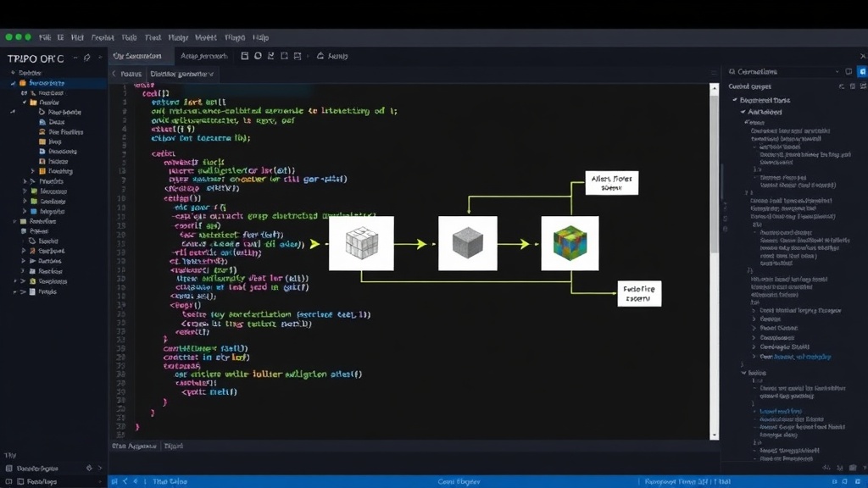This screenshot has height=488, width=868.
Task: Toggle the checkmark beside first right panel tree item
Action: coord(735,100)
